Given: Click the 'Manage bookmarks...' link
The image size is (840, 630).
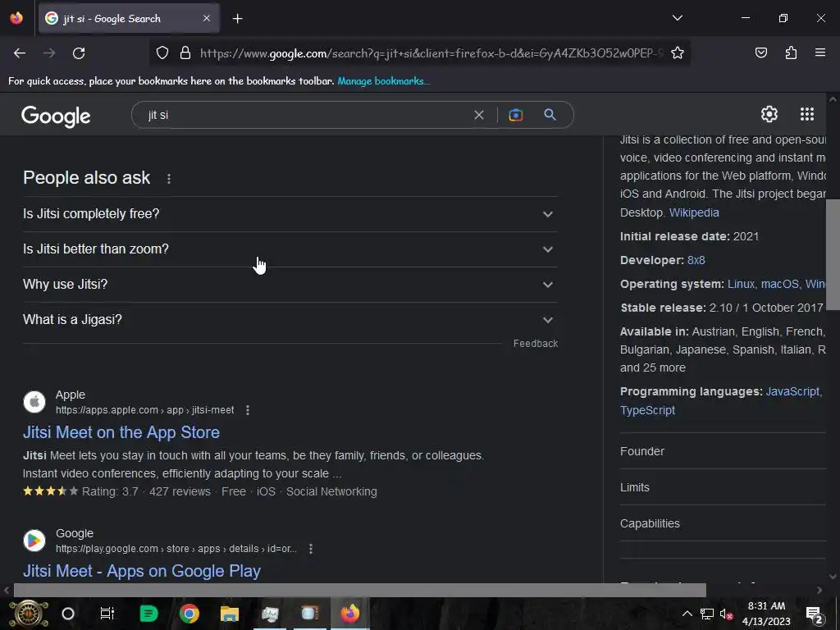Looking at the screenshot, I should (x=384, y=81).
